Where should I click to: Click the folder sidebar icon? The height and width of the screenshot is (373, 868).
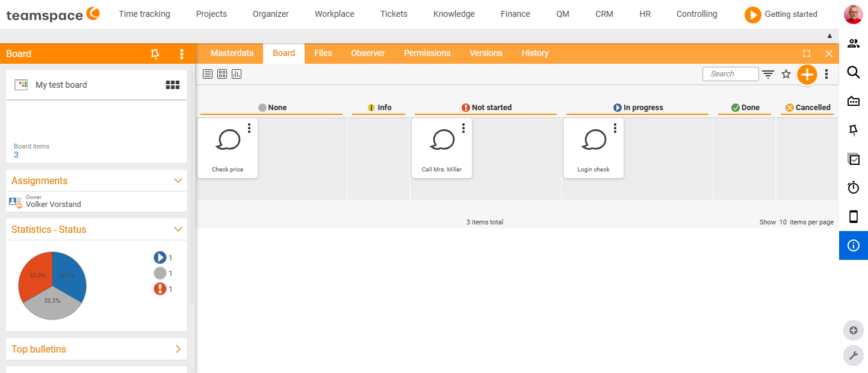854,101
